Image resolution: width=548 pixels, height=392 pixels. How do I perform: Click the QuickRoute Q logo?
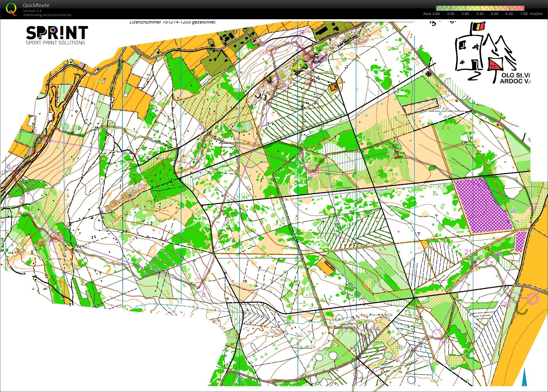11,9
